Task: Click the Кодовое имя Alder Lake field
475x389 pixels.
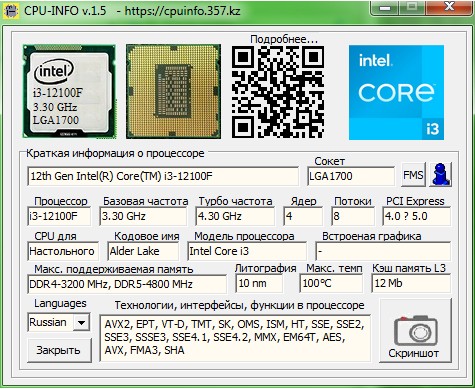Action: 143,251
